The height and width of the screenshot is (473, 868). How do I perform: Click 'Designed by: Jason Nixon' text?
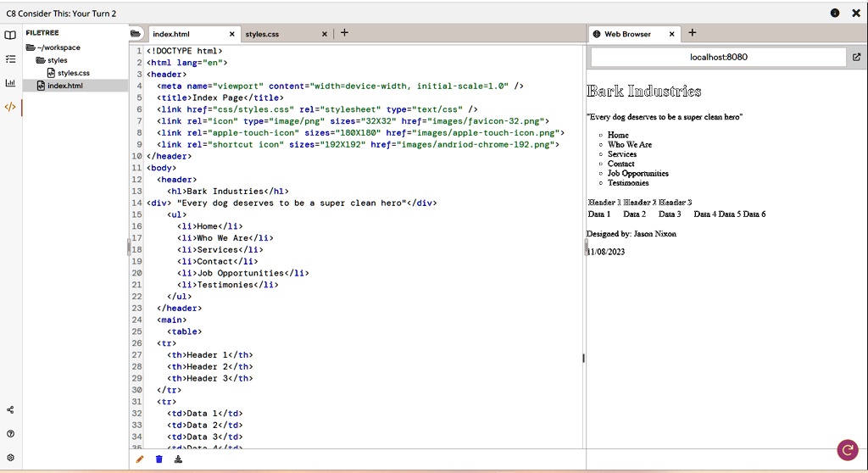pos(631,234)
